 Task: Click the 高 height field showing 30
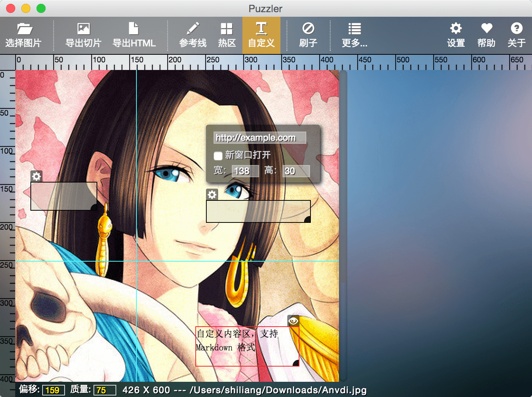click(x=296, y=171)
